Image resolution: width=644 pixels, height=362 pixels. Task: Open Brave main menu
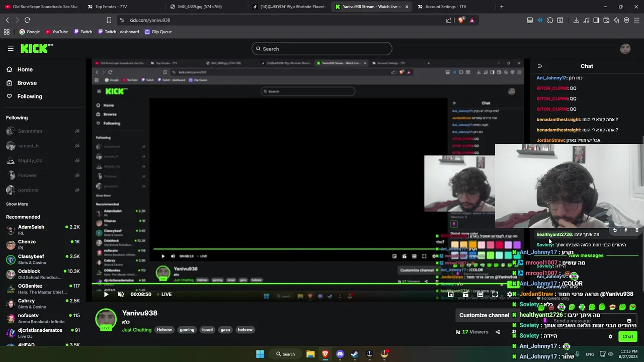tap(636, 20)
